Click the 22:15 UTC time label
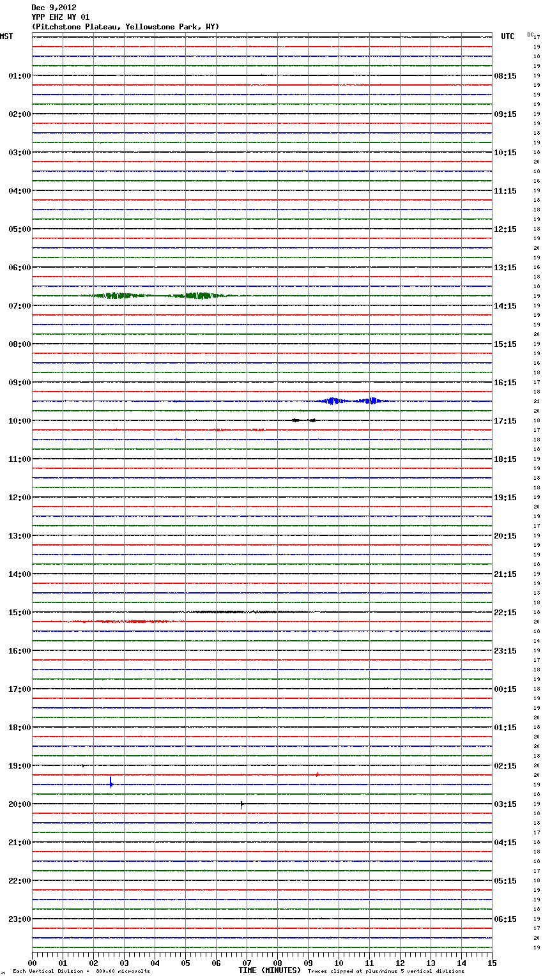This screenshot has height=980, width=543. click(505, 613)
